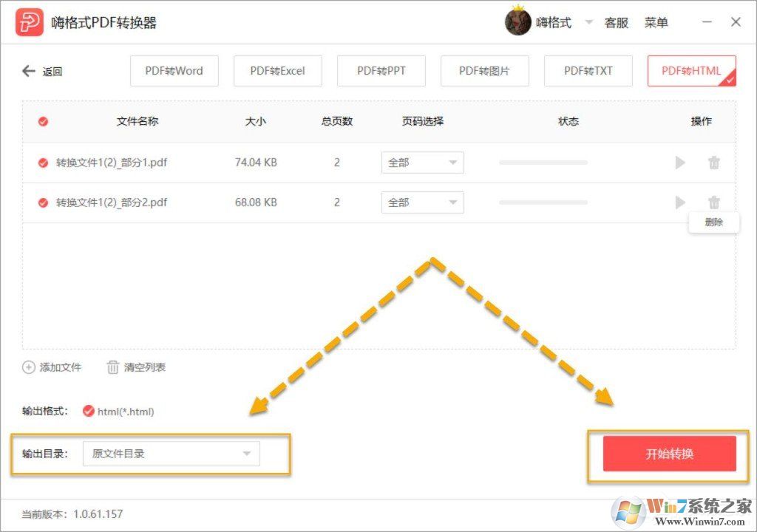Open the 全部 page selection dropdown for 部分2.pdf
This screenshot has width=757, height=532.
click(x=422, y=202)
